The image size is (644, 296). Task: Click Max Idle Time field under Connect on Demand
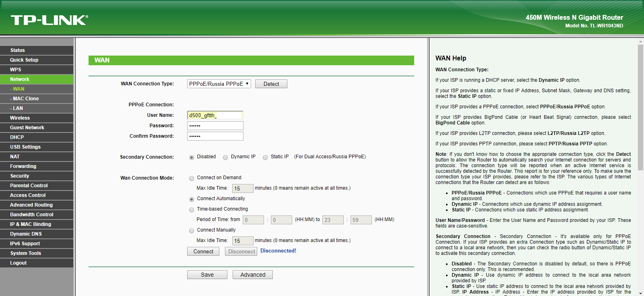pos(243,188)
